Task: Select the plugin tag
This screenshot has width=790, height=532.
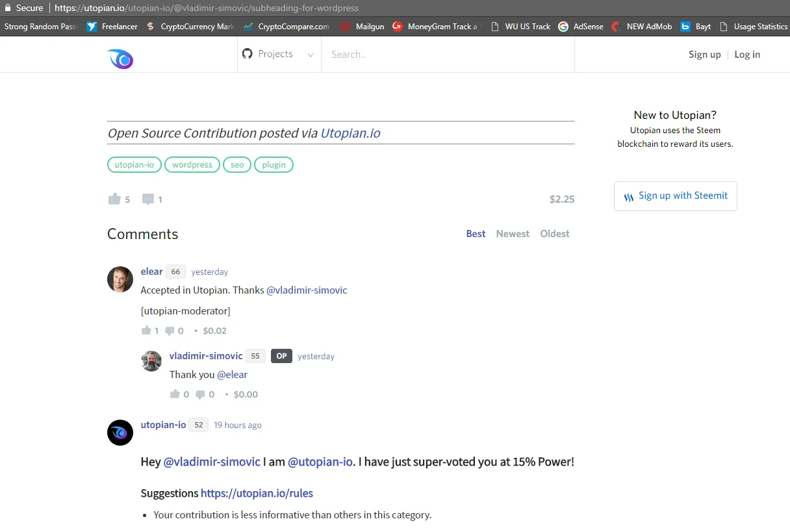Action: click(274, 165)
